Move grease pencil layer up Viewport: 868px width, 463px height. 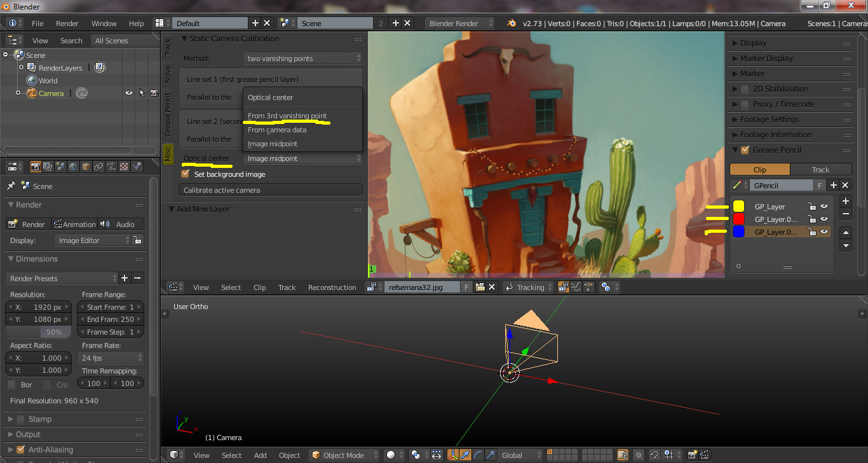click(x=846, y=233)
